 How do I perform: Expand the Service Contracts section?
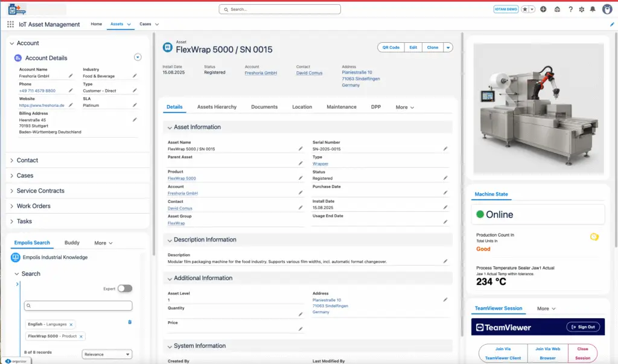point(40,191)
